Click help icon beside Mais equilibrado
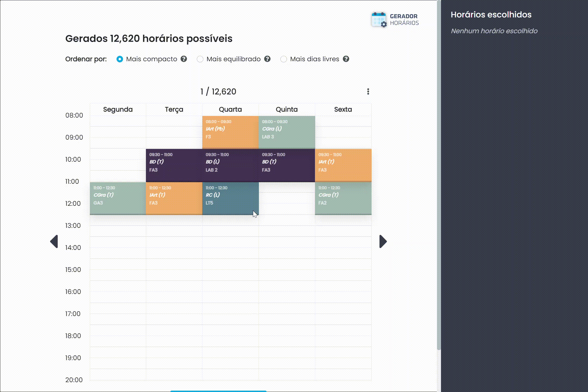The image size is (588, 392). (x=267, y=59)
